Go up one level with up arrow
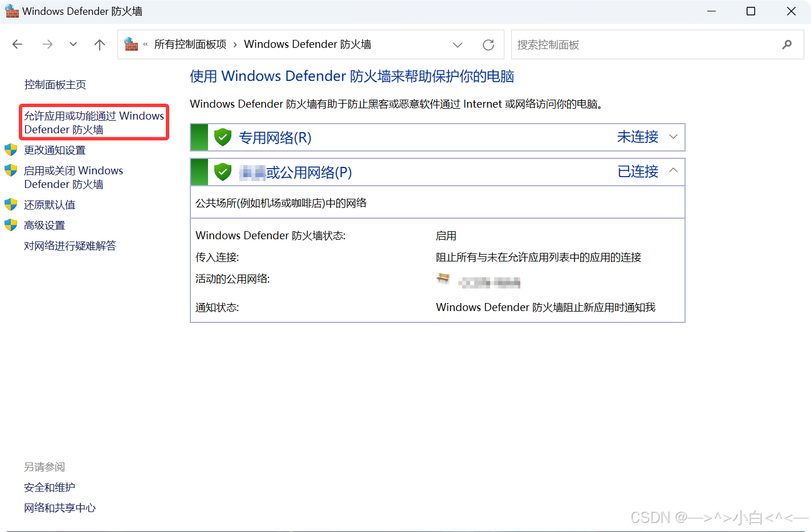Image resolution: width=811 pixels, height=532 pixels. tap(100, 44)
